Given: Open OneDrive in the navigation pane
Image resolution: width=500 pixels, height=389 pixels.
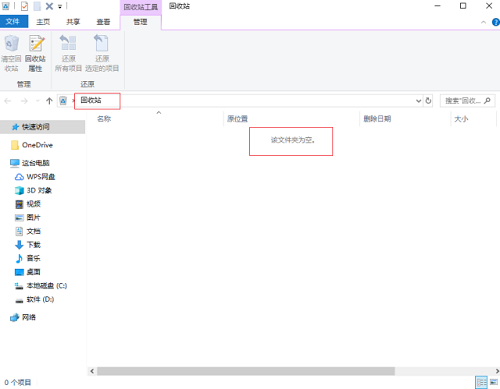Looking at the screenshot, I should click(37, 145).
